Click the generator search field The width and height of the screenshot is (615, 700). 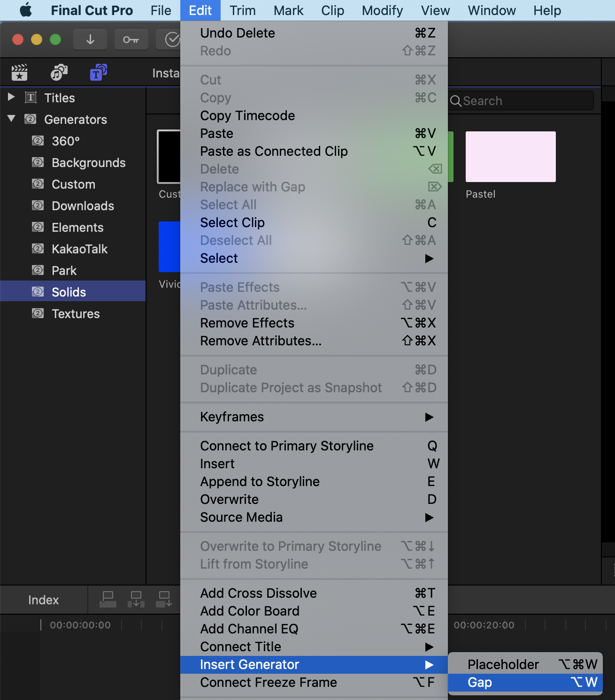click(521, 101)
